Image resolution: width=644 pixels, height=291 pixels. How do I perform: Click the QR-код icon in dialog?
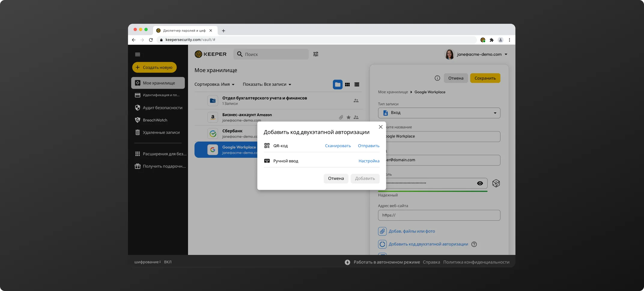tap(267, 145)
